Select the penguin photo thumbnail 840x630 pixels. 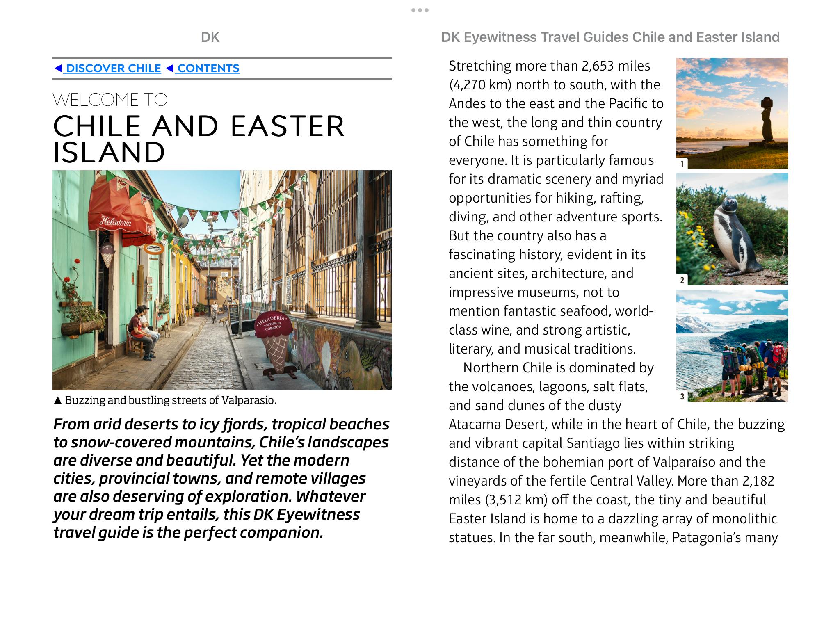point(732,229)
